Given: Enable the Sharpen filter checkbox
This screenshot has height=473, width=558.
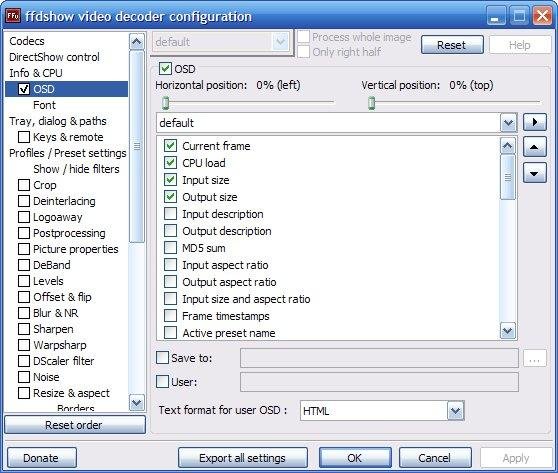Looking at the screenshot, I should coord(24,329).
